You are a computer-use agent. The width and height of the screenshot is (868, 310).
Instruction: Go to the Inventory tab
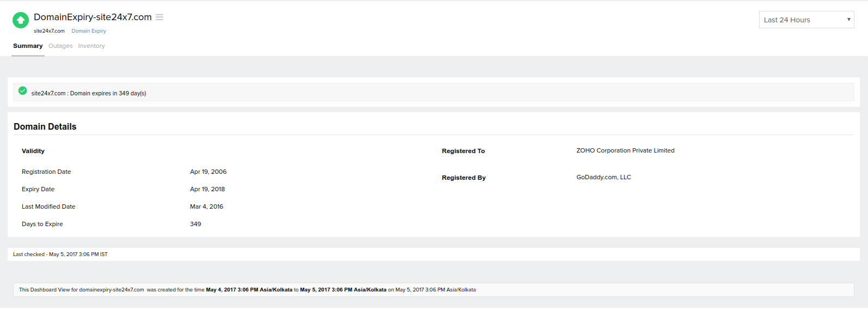point(91,46)
